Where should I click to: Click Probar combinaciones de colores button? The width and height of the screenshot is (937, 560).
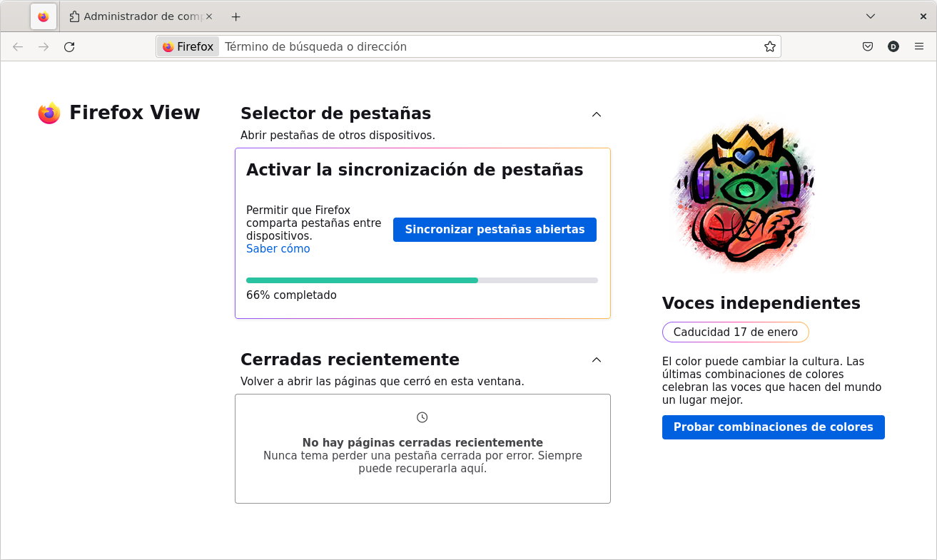click(x=773, y=427)
